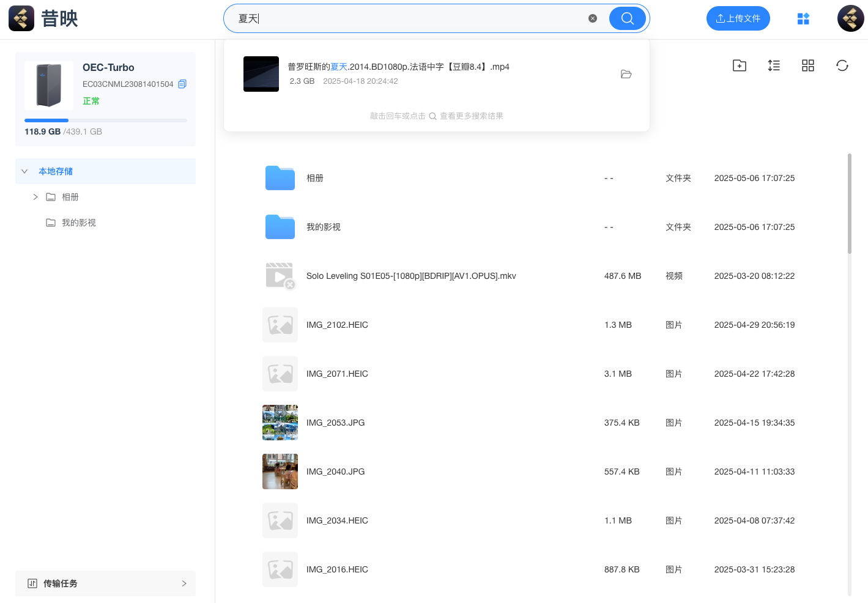The image size is (868, 603).
Task: Click the storage usage progress bar
Action: [105, 120]
